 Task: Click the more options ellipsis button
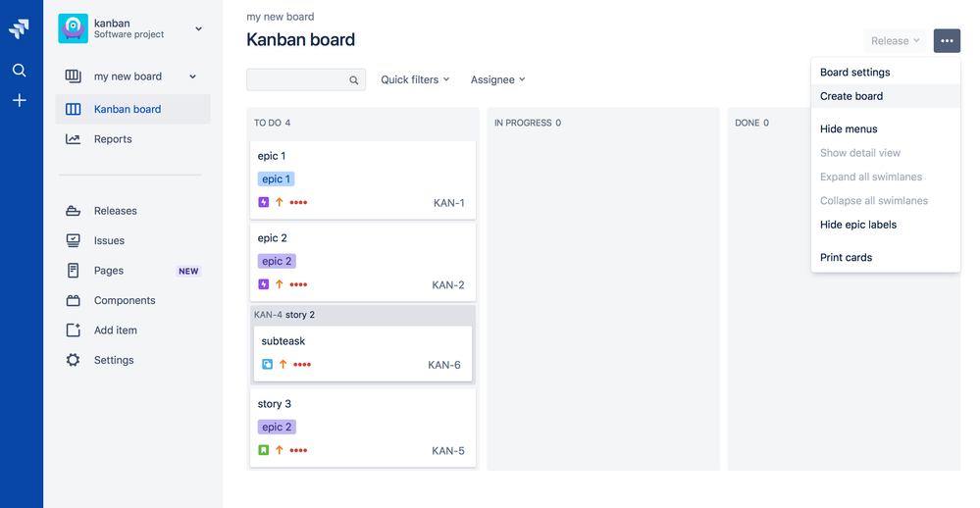(x=947, y=40)
